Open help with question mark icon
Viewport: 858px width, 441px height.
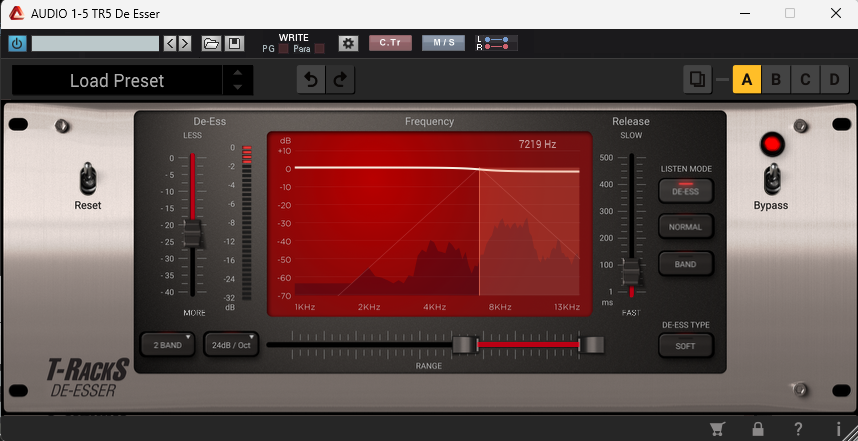(798, 429)
